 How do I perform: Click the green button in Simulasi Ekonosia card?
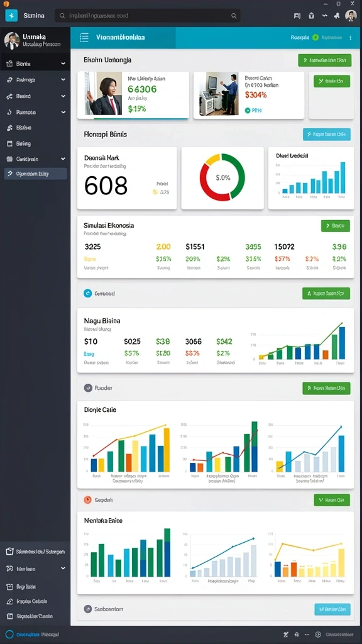[336, 226]
